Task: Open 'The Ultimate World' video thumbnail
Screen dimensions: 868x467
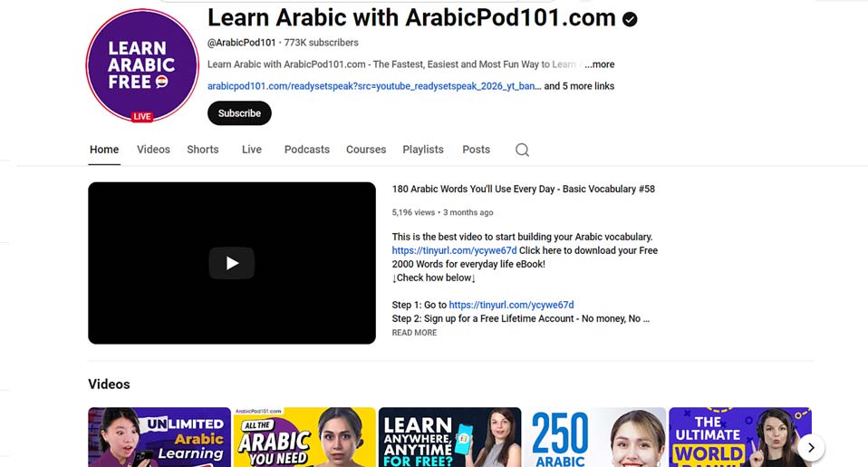Action: click(740, 437)
